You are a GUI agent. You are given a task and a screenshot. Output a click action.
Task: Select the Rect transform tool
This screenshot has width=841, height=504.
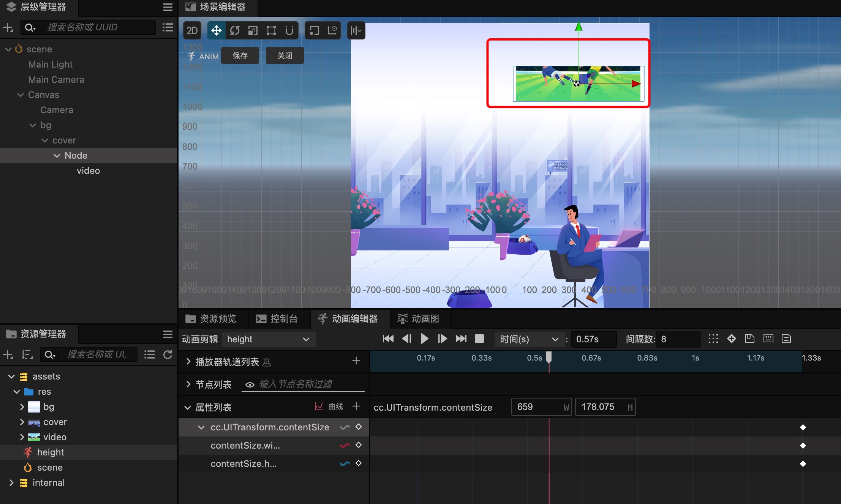[x=271, y=30]
